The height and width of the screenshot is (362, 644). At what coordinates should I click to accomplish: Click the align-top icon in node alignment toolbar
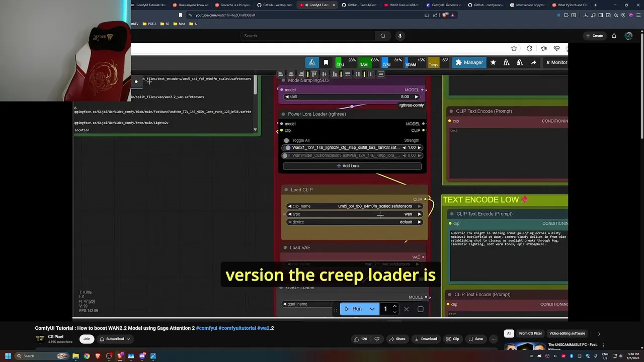pyautogui.click(x=315, y=74)
